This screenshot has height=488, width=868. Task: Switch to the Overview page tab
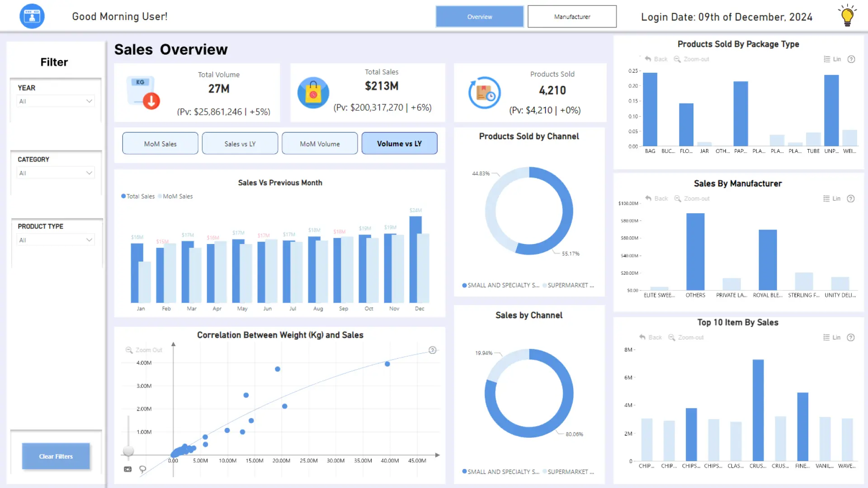(x=480, y=17)
